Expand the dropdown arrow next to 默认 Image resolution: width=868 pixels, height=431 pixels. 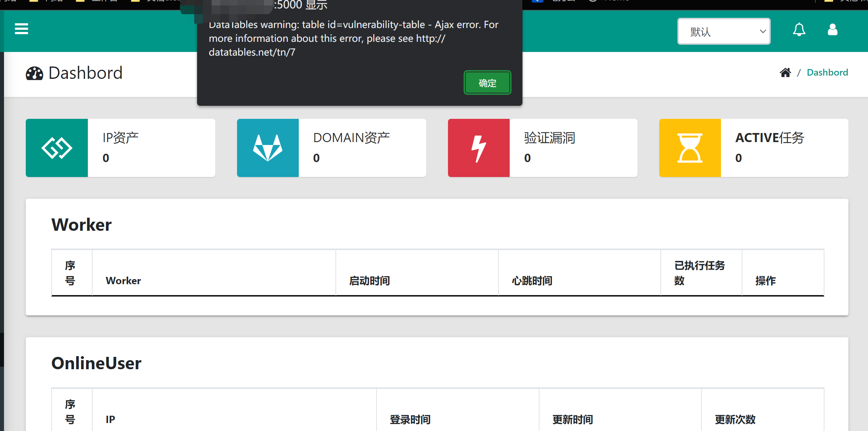click(762, 31)
